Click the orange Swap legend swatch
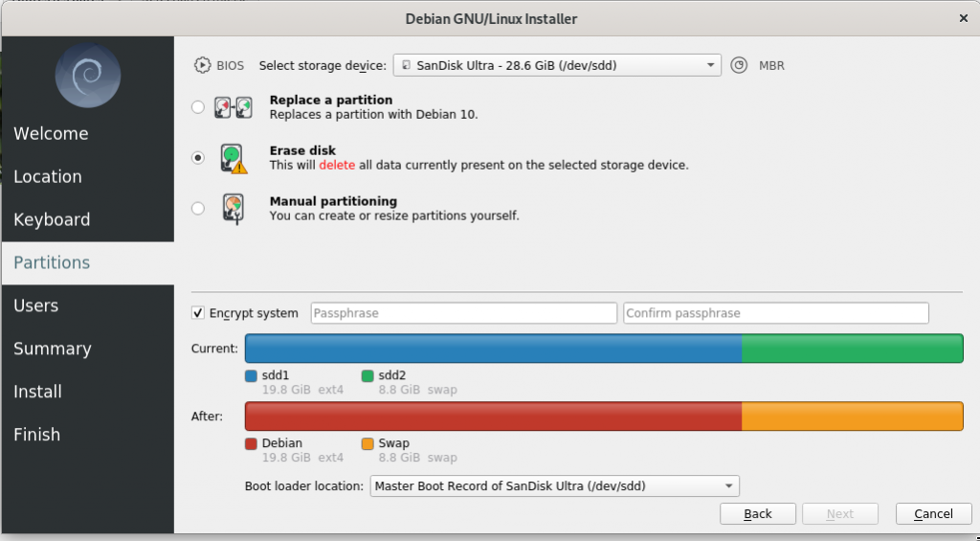The width and height of the screenshot is (980, 541). tap(367, 443)
